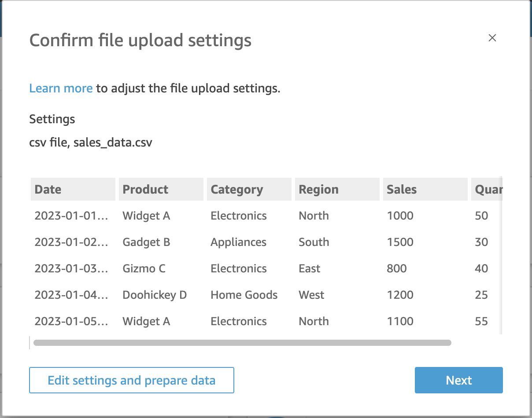The image size is (532, 418).
Task: Click the horizontal scrollbar under the preview table
Action: click(x=242, y=343)
